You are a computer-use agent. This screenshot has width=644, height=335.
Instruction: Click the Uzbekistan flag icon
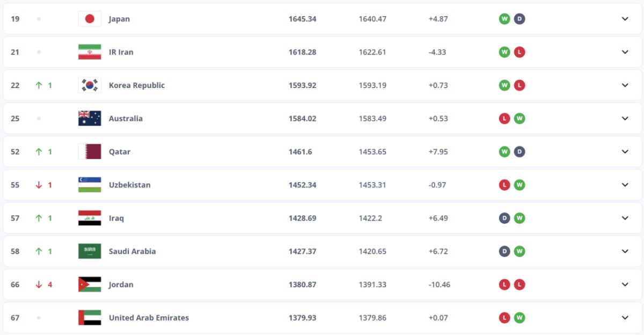90,185
